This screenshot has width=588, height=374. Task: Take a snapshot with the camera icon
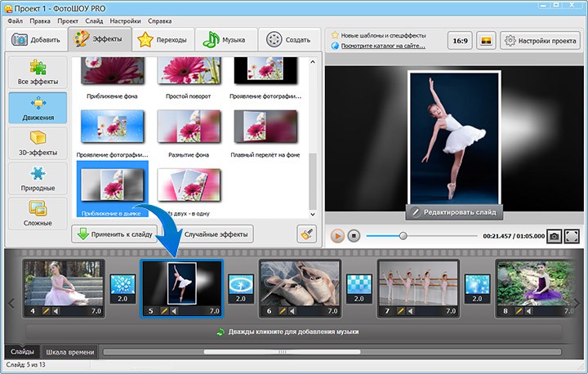tap(554, 235)
